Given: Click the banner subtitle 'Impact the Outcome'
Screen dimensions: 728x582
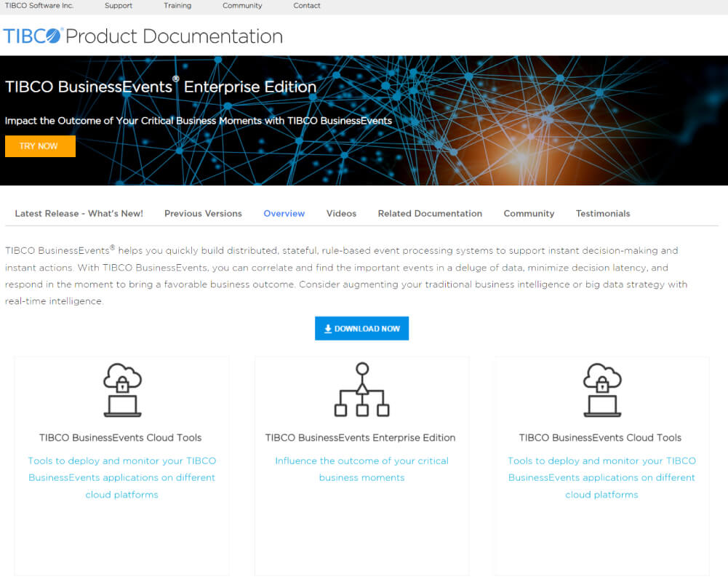Looking at the screenshot, I should tap(199, 121).
